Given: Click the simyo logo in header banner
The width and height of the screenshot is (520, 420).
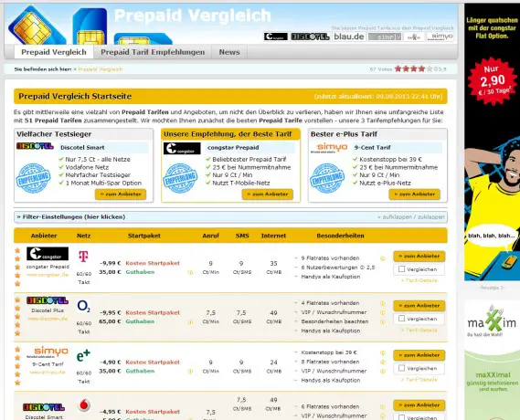Looking at the screenshot, I should pos(440,37).
